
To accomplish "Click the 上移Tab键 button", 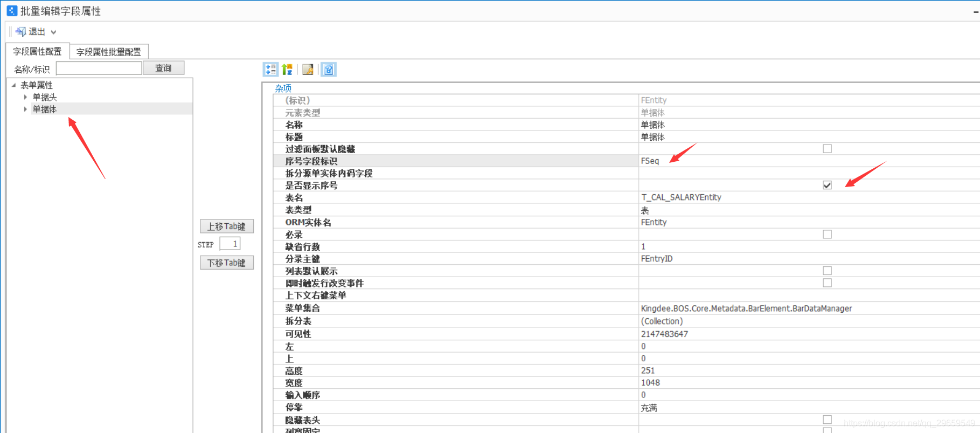I will [226, 226].
